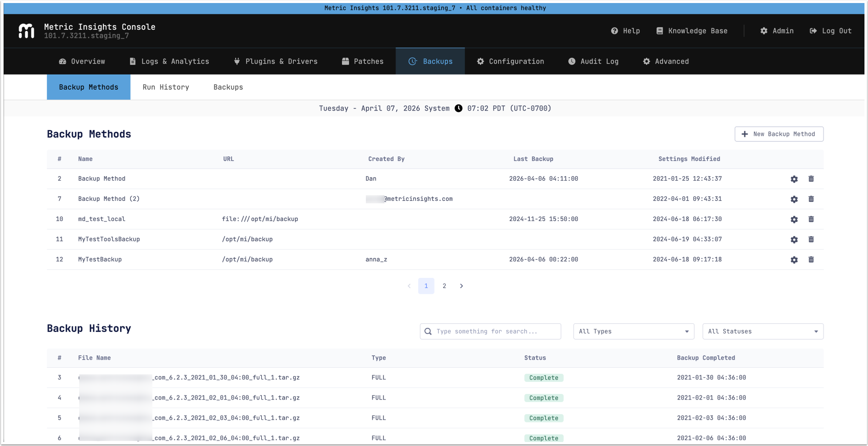
Task: Open the Audit Log section
Action: 593,62
